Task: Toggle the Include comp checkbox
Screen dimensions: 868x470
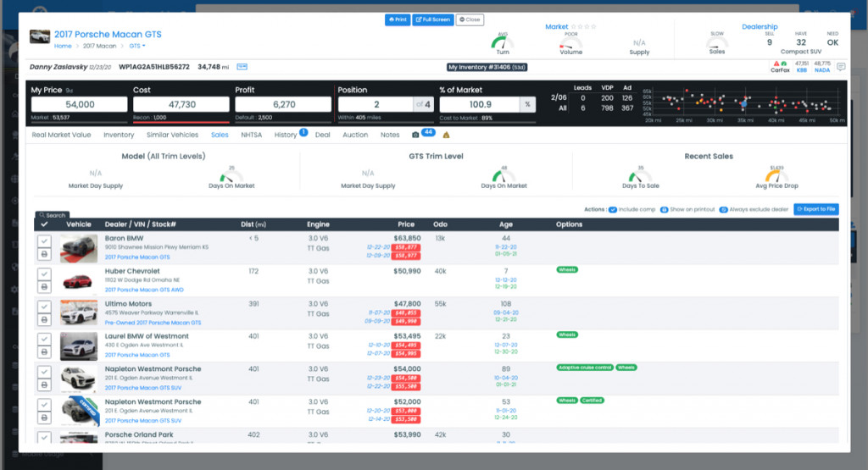Action: click(x=612, y=209)
